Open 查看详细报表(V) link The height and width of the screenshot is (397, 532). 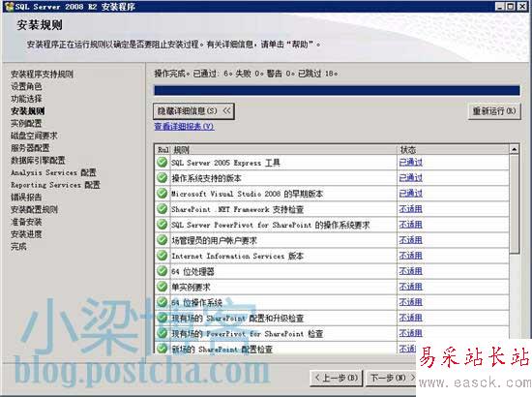[184, 127]
